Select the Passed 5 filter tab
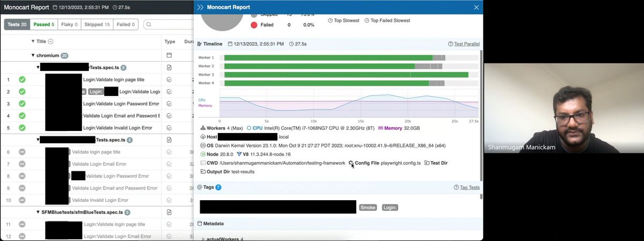This screenshot has height=241, width=644. click(43, 24)
